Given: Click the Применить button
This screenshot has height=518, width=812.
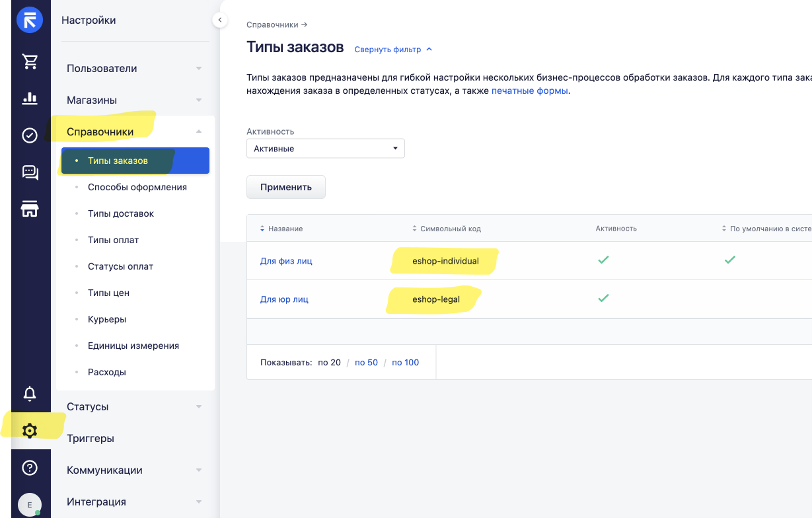Looking at the screenshot, I should point(286,187).
